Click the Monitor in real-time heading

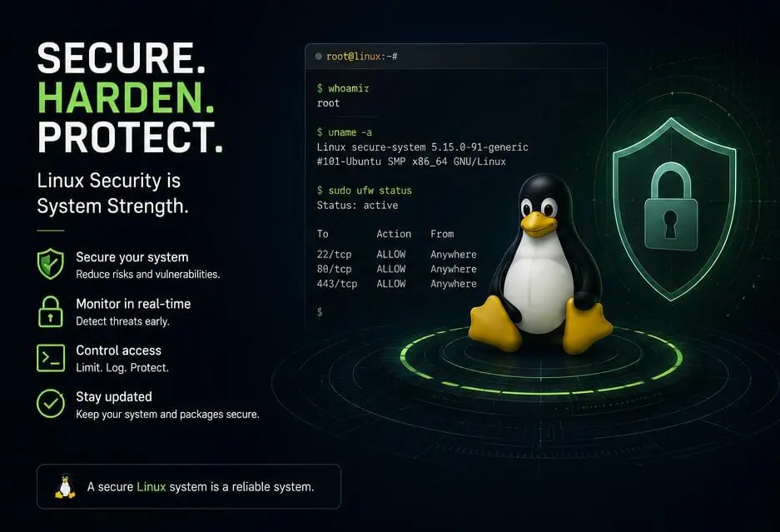[133, 304]
